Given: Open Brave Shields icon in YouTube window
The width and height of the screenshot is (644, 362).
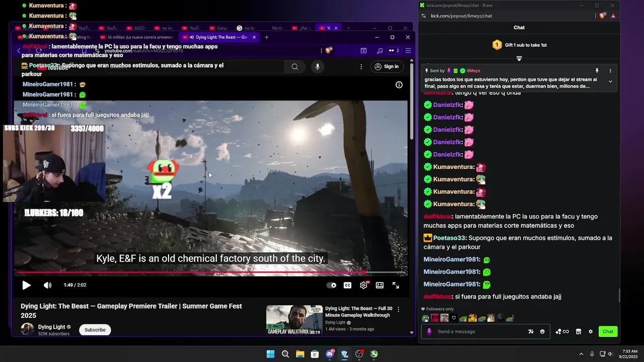Looking at the screenshot, I should [x=329, y=50].
